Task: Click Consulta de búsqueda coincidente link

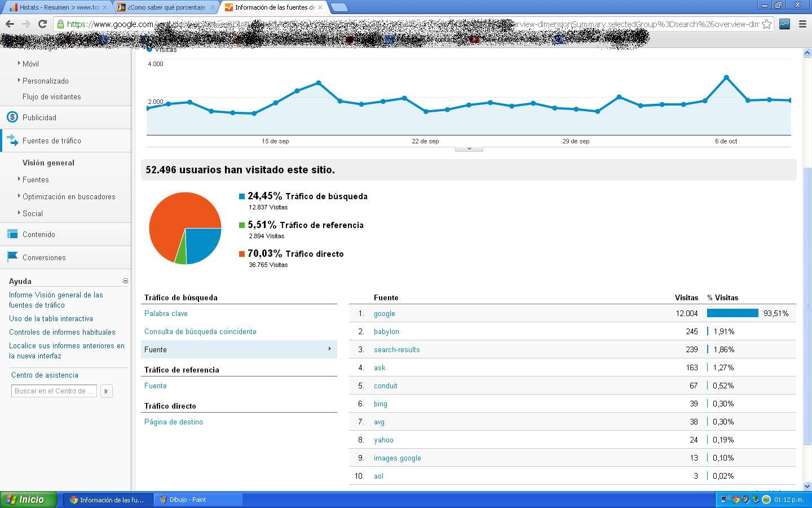Action: (200, 331)
